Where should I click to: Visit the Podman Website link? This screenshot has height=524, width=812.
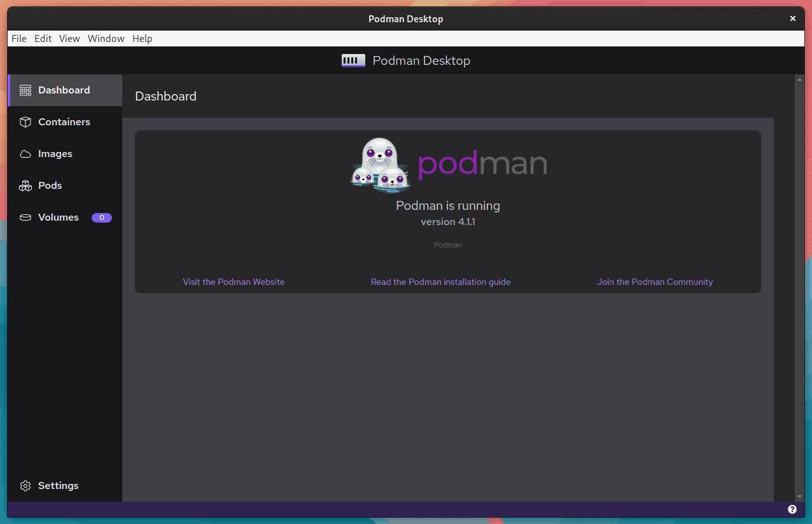234,282
